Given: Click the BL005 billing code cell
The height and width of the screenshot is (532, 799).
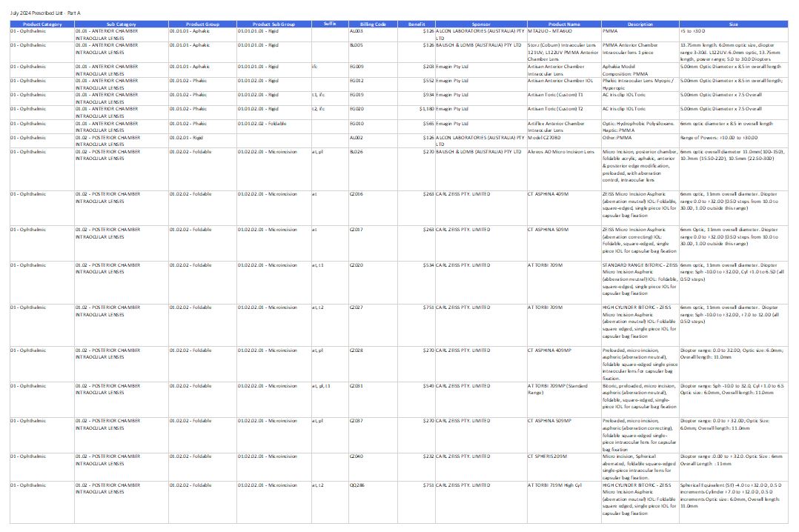Looking at the screenshot, I should pyautogui.click(x=373, y=52).
